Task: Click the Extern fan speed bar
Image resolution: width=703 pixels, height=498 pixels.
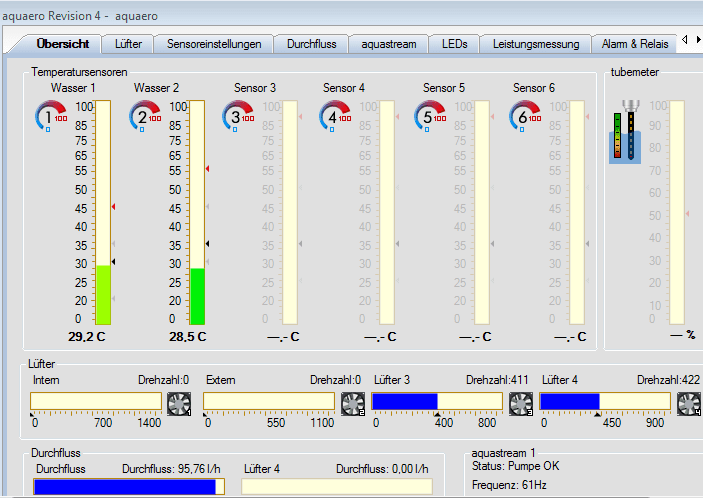Action: [x=269, y=401]
